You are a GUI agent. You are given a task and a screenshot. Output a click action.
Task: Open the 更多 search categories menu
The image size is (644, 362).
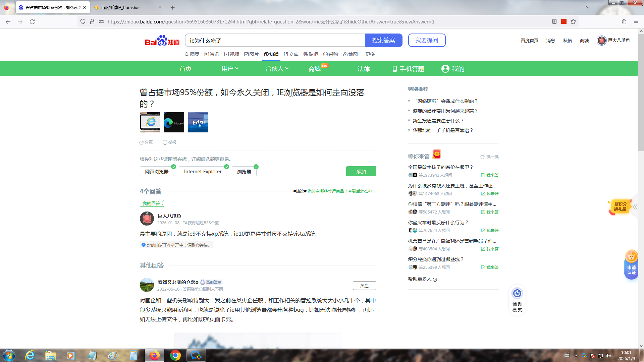point(370,54)
